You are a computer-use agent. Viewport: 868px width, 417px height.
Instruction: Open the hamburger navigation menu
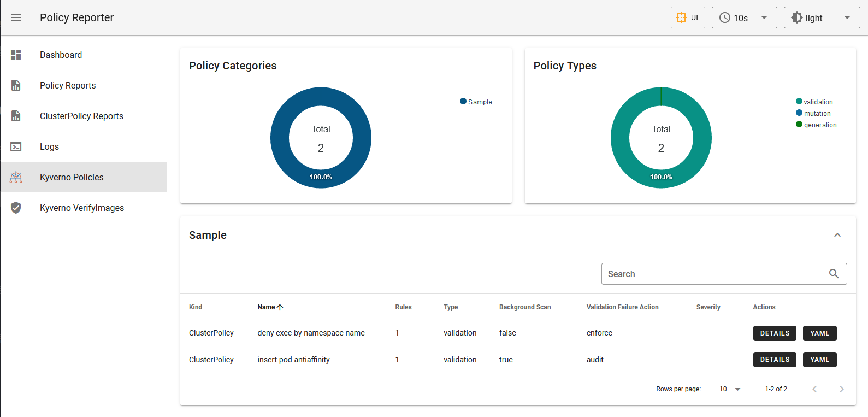(x=16, y=17)
